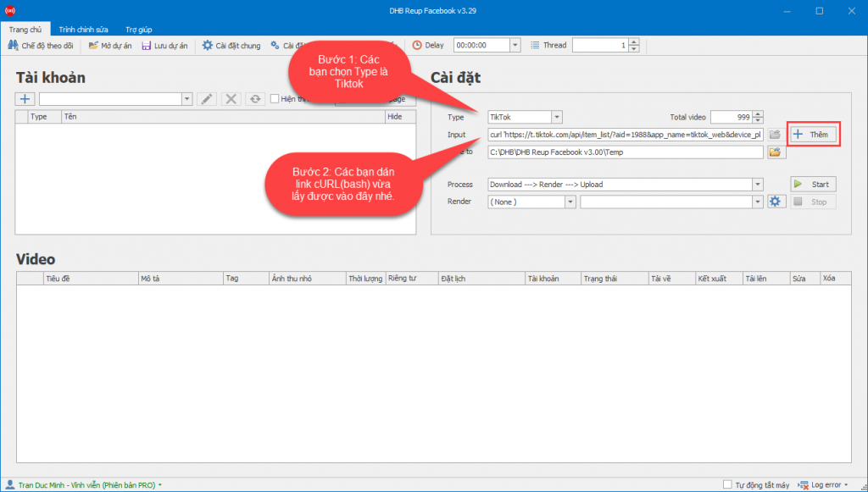
Task: Click the Tiêu đề column header
Action: [91, 279]
